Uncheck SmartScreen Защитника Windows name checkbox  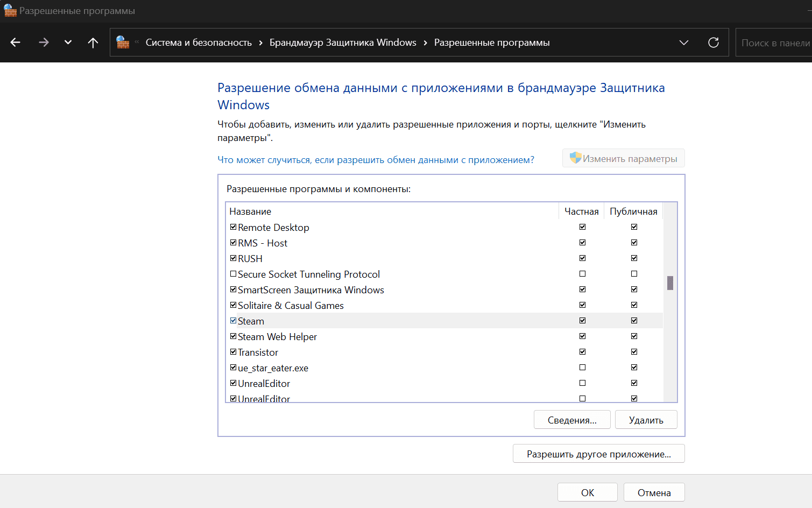233,290
